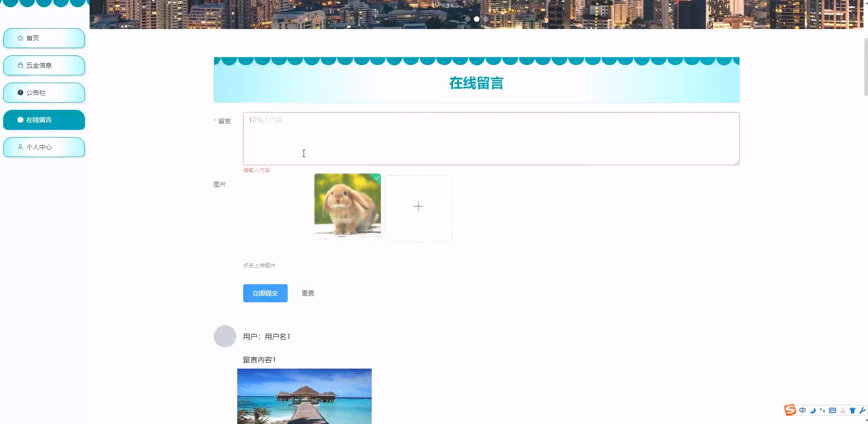This screenshot has width=868, height=424.
Task: Open the Sogou soft keyboard icon
Action: [833, 410]
